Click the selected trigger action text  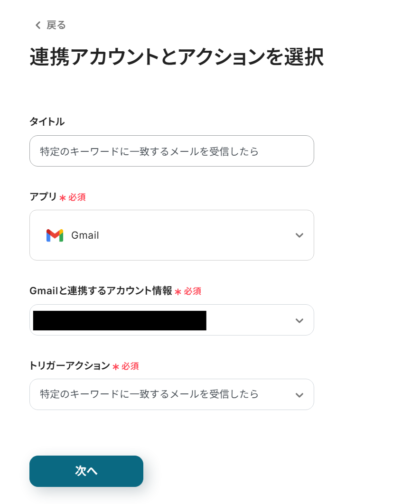point(149,394)
